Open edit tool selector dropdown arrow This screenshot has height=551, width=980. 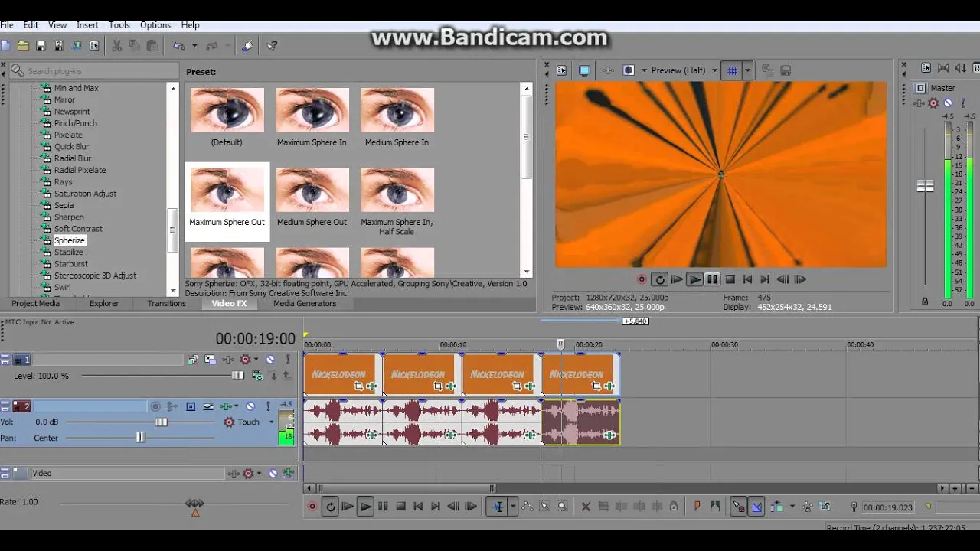pos(512,506)
